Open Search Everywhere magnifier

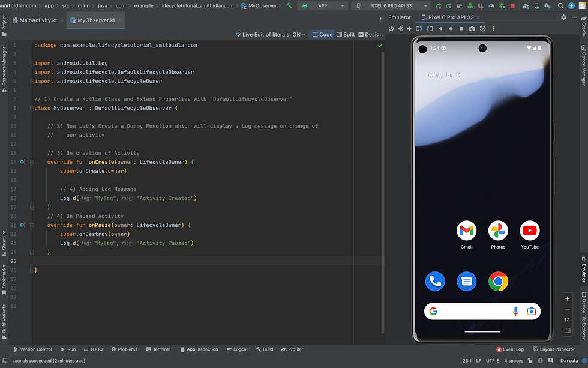pyautogui.click(x=560, y=5)
